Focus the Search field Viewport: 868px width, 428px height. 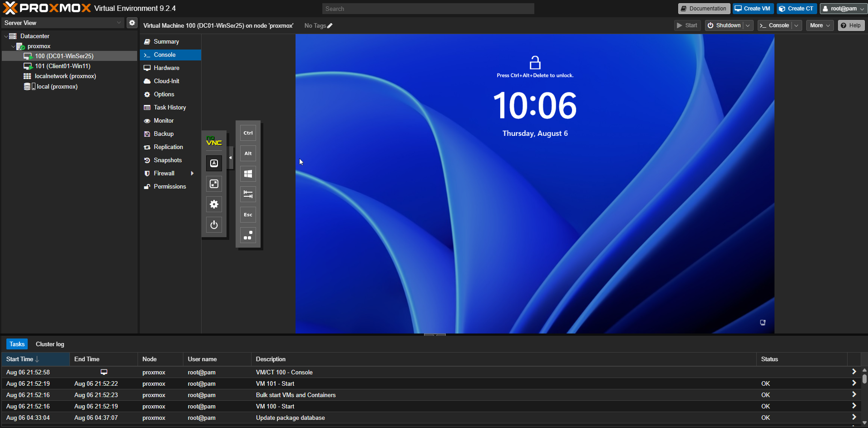point(428,9)
